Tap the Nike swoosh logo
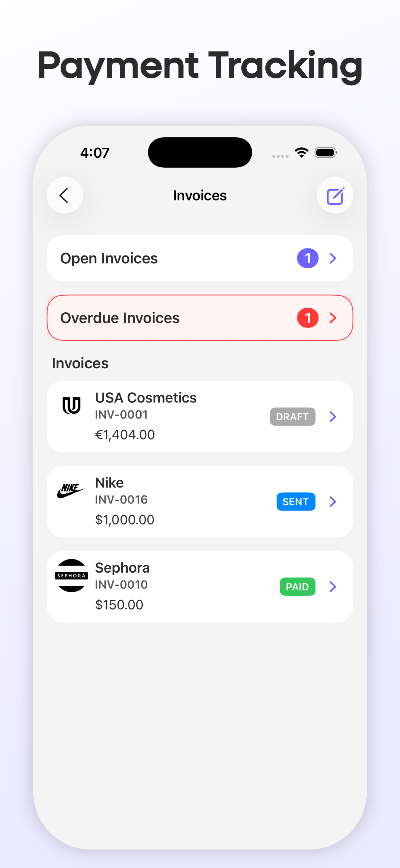Screen dimensions: 400x868 71,491
